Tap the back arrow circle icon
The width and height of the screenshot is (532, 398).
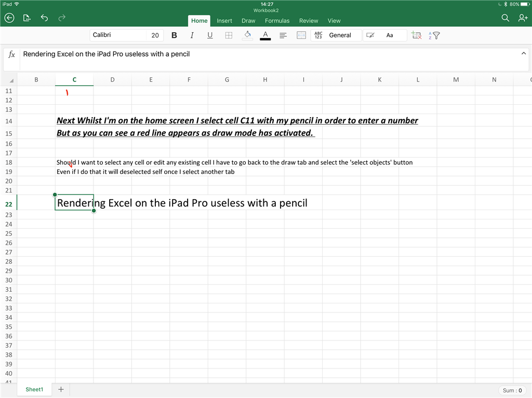(9, 18)
